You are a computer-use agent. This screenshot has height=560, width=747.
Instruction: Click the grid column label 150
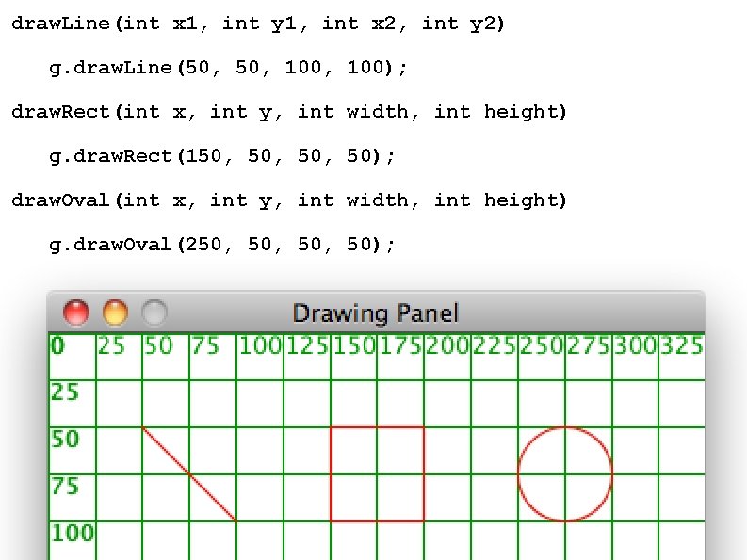354,345
